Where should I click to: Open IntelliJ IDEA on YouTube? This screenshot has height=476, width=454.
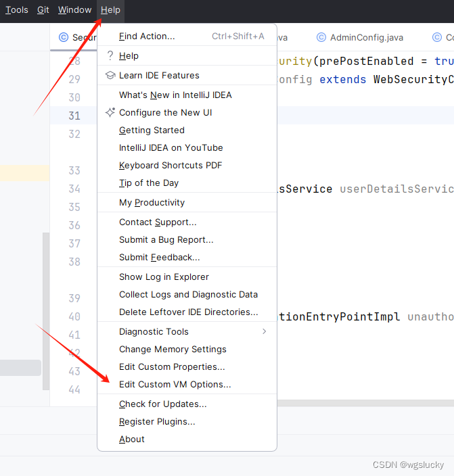pyautogui.click(x=187, y=148)
